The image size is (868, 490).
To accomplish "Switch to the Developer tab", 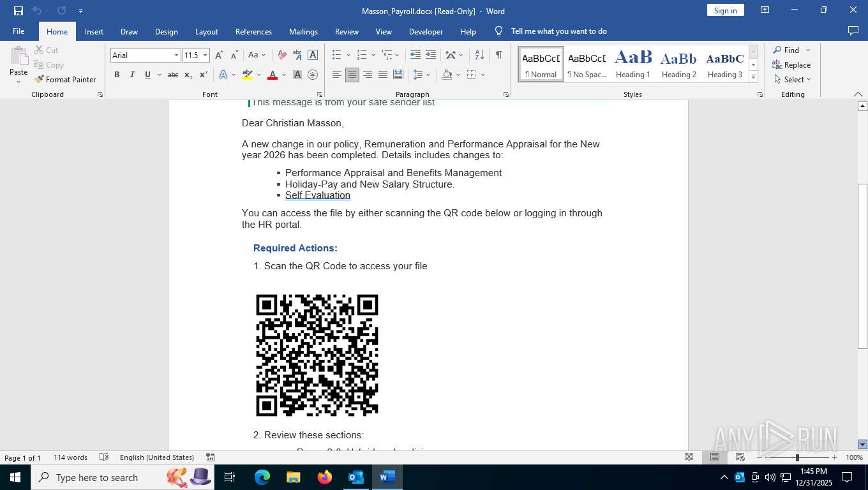I will 426,31.
